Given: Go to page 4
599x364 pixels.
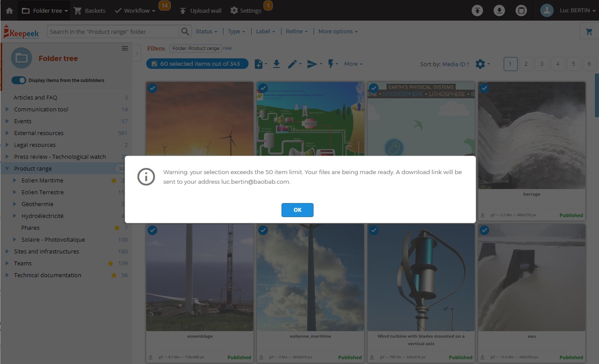Looking at the screenshot, I should click(x=558, y=64).
